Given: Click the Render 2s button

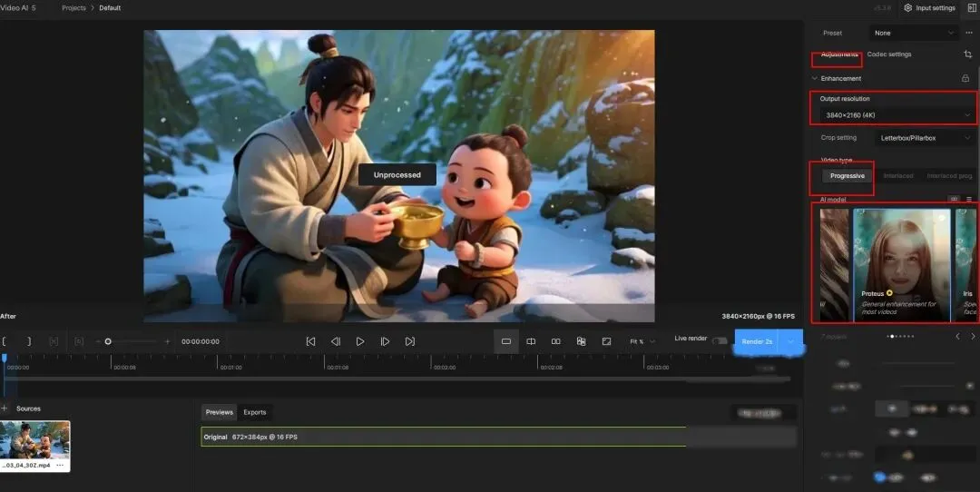Looking at the screenshot, I should tap(757, 341).
